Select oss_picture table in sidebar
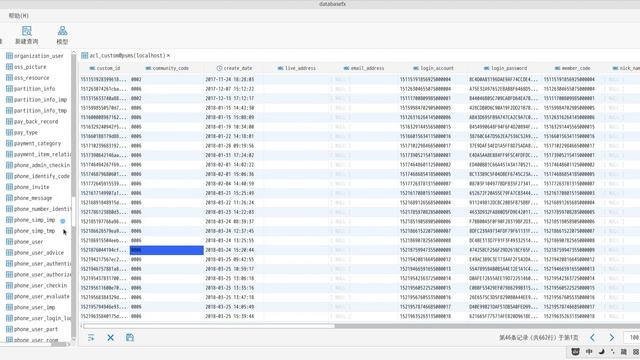 tap(30, 67)
